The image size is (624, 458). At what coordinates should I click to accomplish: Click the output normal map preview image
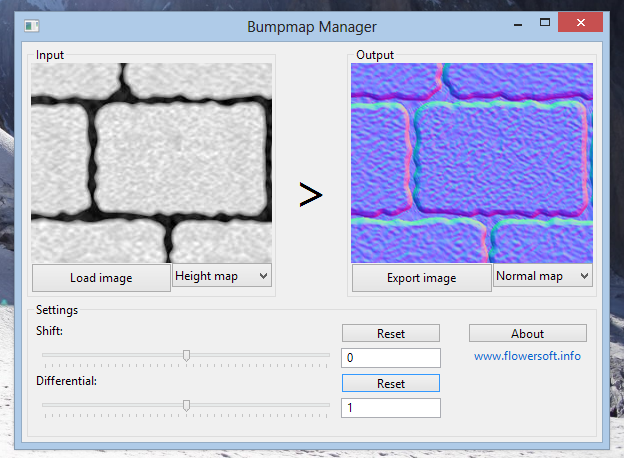(x=472, y=163)
